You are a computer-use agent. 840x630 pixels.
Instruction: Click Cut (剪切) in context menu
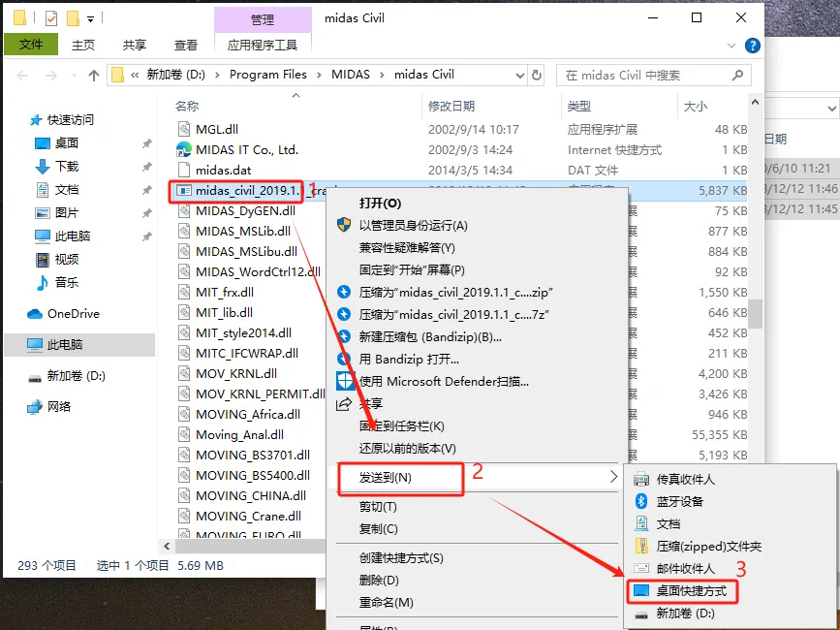pyautogui.click(x=378, y=507)
